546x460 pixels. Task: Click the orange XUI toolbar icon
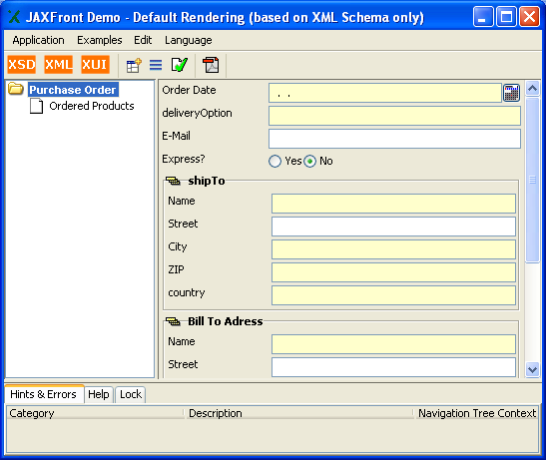click(95, 65)
